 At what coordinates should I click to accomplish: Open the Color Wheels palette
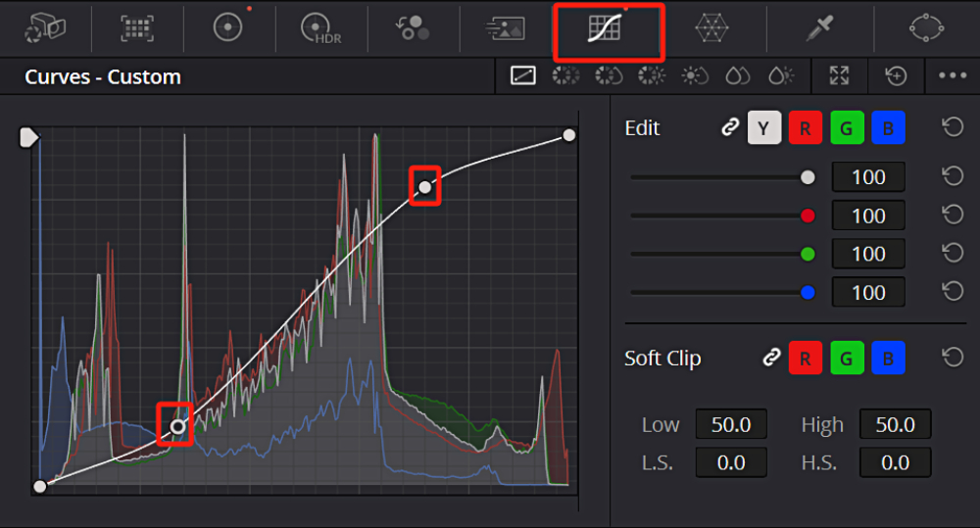[x=227, y=28]
